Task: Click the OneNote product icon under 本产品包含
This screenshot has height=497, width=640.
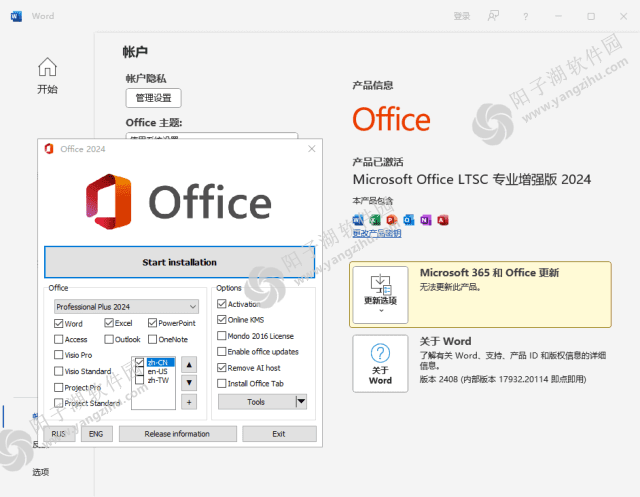Action: (426, 220)
